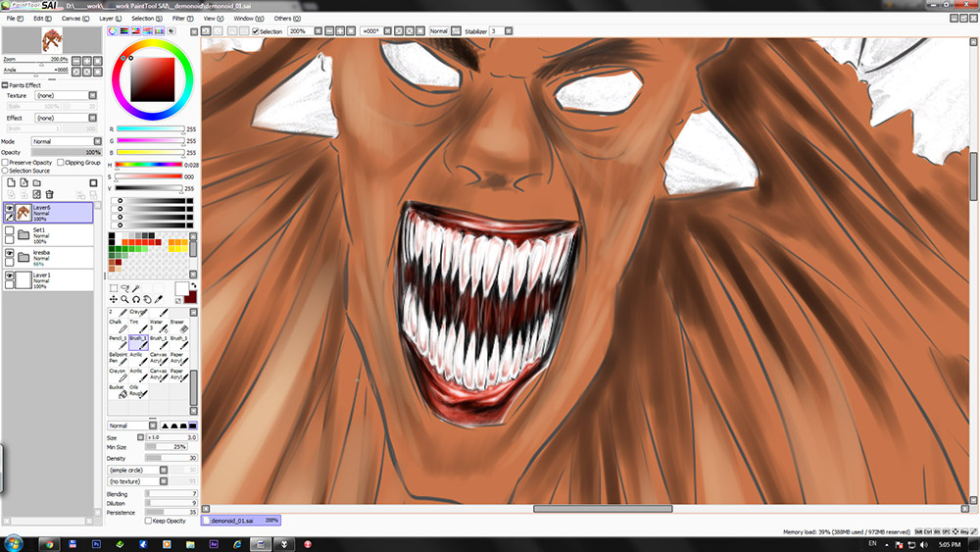Image resolution: width=980 pixels, height=552 pixels.
Task: Uncheck the Selection checkbox in toolbar
Action: tap(256, 31)
